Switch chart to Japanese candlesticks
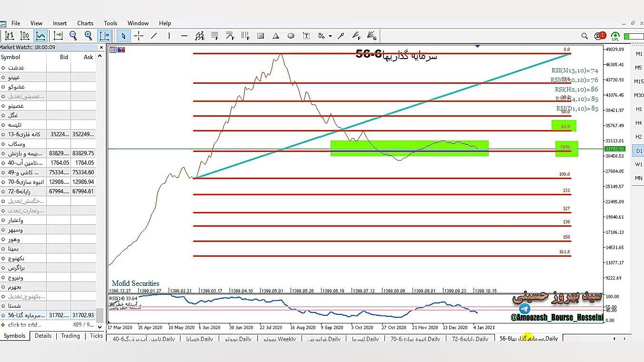644x362 pixels. (x=25, y=36)
